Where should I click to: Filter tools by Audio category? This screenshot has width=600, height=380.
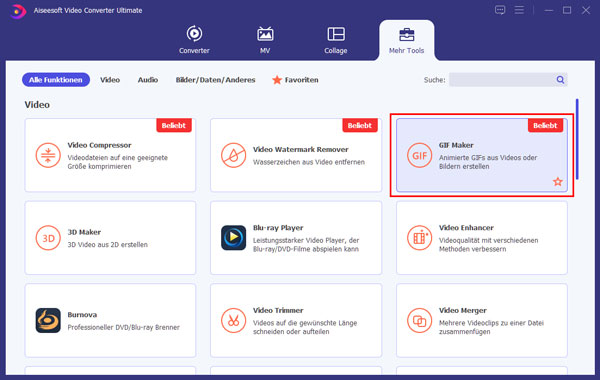click(x=148, y=80)
